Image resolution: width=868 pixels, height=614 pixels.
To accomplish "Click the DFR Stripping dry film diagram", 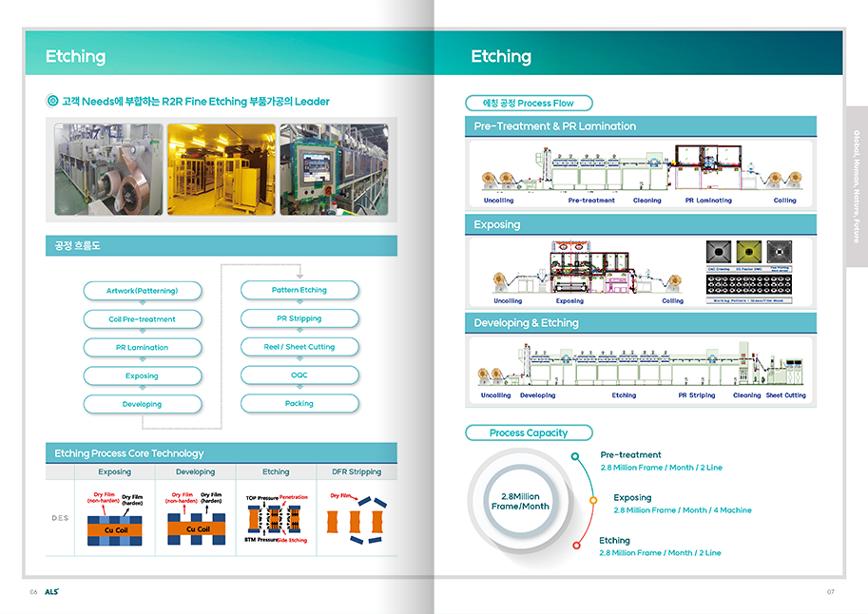I will pos(357,520).
